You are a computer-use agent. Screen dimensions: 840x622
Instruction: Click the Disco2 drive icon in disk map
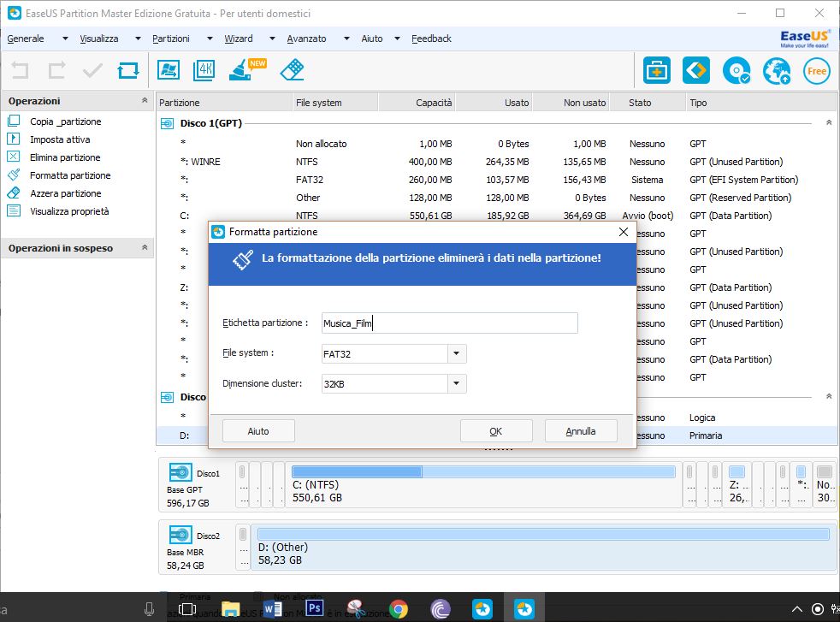click(180, 535)
